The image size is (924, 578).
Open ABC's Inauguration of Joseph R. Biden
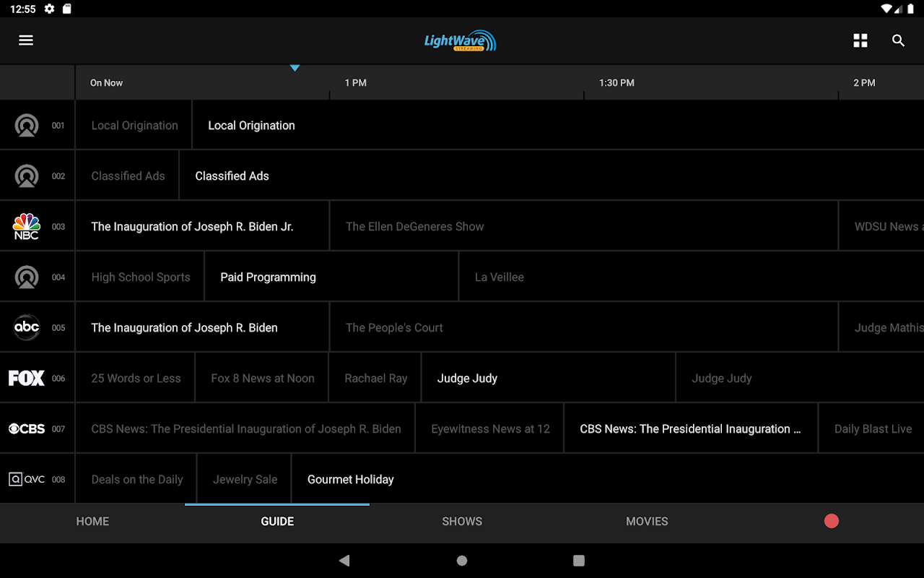202,328
